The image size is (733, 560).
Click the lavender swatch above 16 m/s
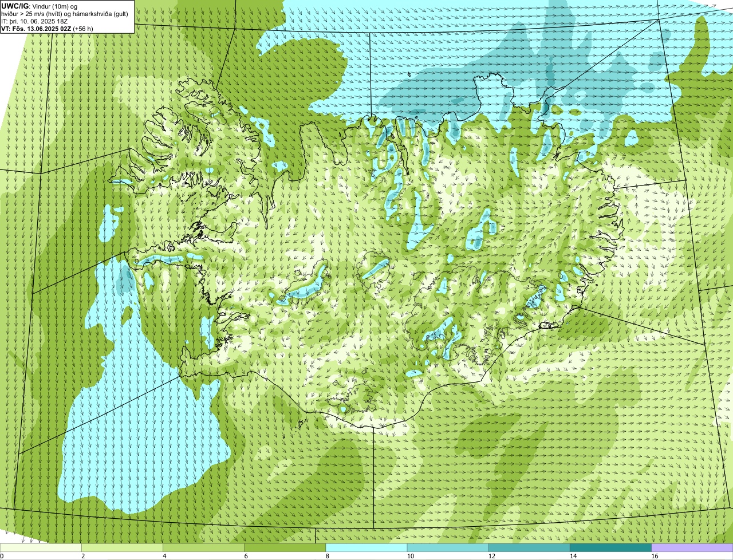coord(692,548)
